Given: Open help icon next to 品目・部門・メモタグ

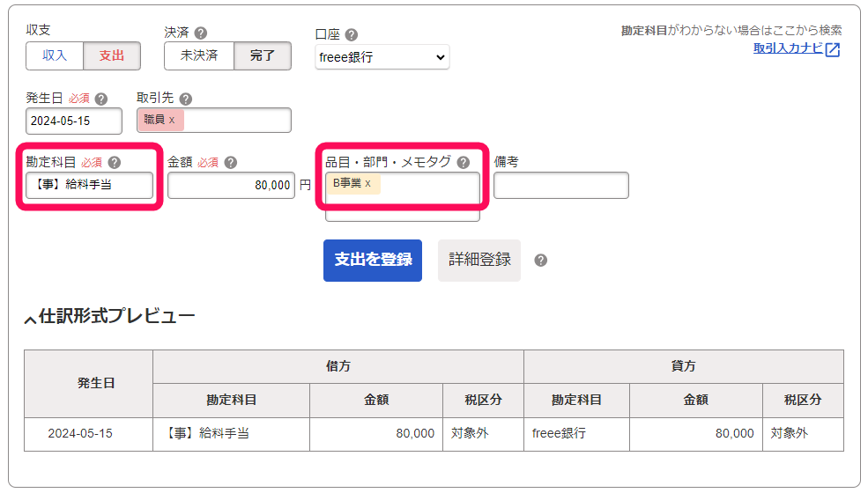Looking at the screenshot, I should 464,163.
